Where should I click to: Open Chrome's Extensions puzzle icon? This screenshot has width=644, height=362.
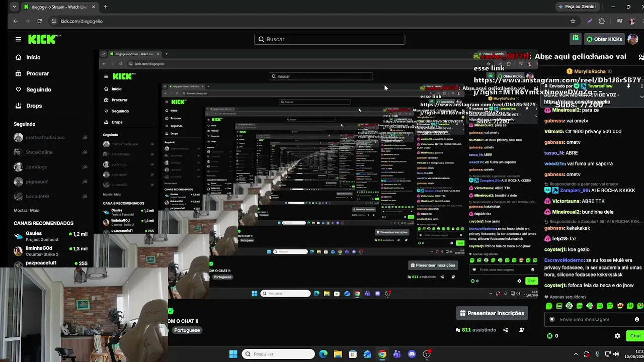click(x=602, y=21)
